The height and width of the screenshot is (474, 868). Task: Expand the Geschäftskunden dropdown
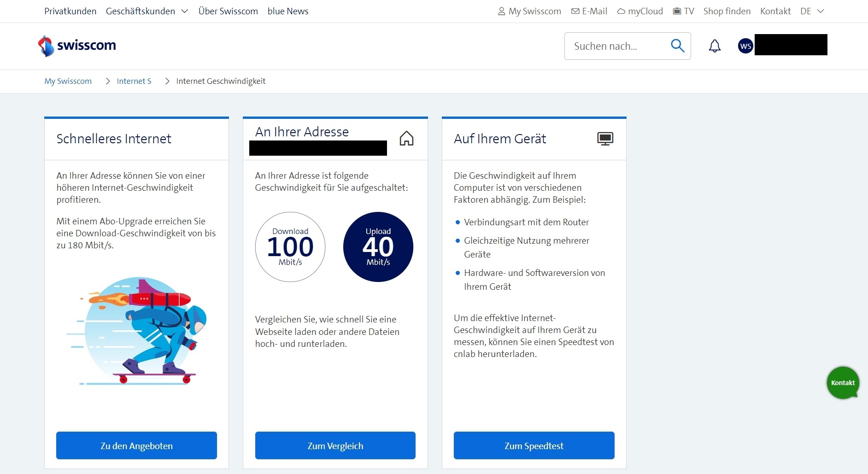(147, 11)
